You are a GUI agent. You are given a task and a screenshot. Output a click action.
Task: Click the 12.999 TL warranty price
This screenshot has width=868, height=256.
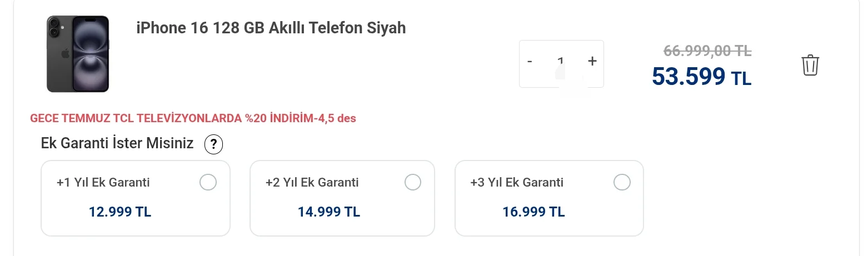(120, 212)
